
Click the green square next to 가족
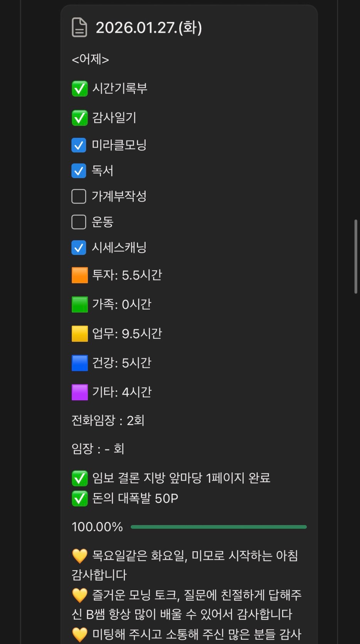pos(79,304)
